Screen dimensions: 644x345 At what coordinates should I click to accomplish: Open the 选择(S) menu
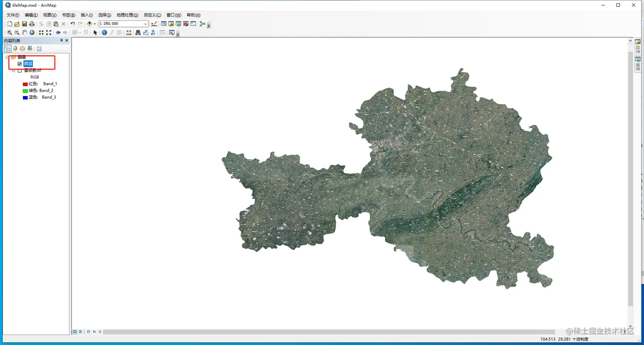[x=105, y=15]
